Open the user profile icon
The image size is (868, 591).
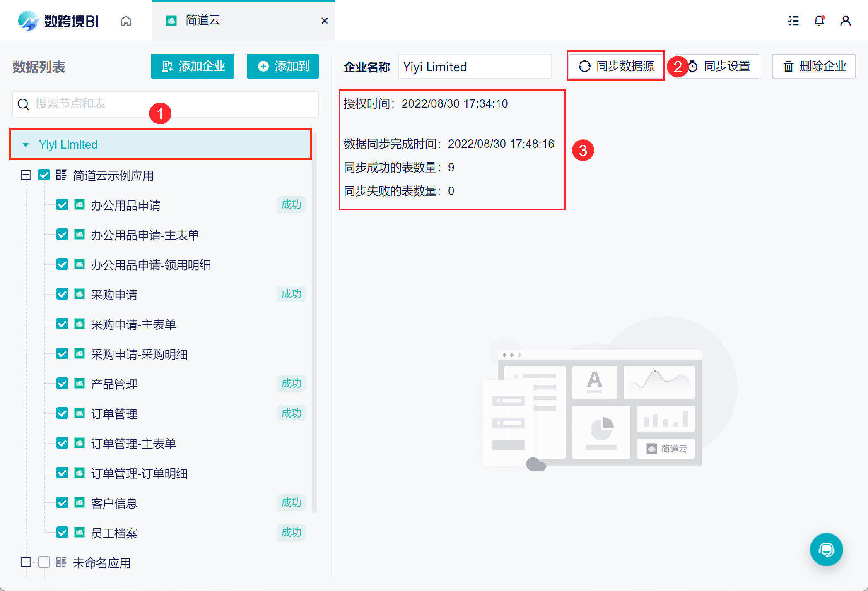point(845,21)
